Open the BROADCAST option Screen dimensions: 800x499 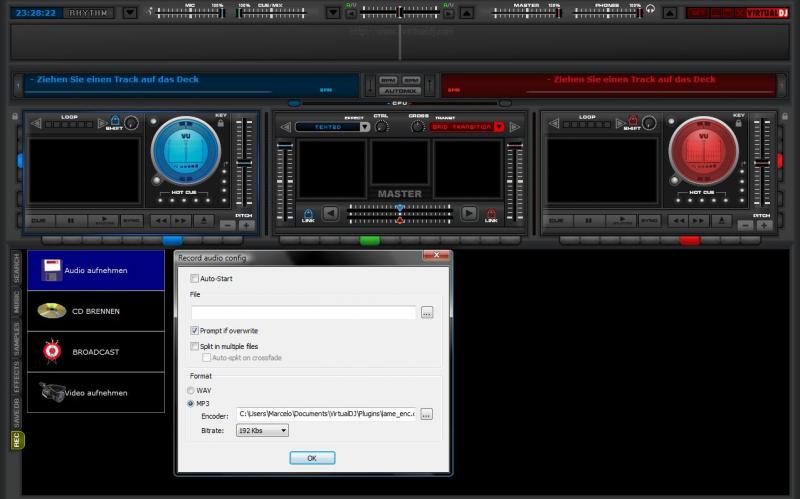pos(96,352)
